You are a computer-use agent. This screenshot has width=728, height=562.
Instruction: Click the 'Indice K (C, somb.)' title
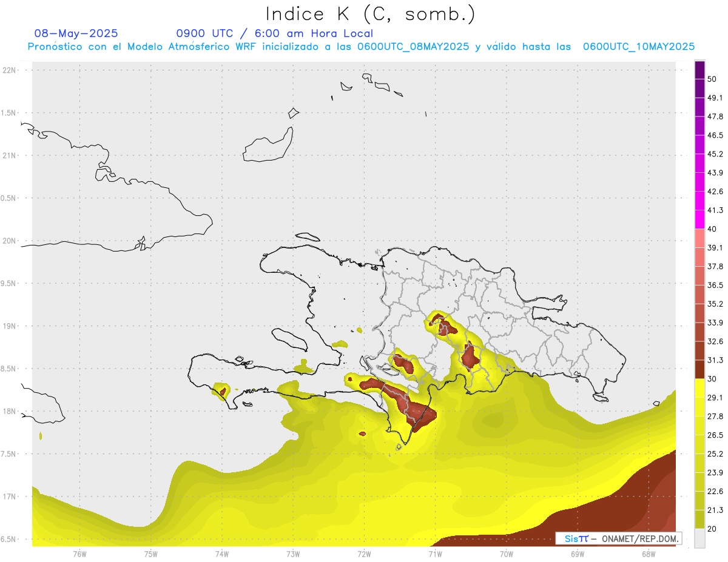pos(370,15)
